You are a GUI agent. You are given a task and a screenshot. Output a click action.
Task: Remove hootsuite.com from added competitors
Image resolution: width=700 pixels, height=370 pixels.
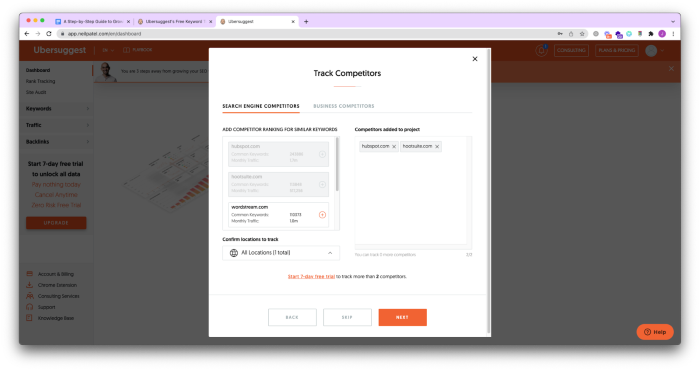click(x=437, y=146)
